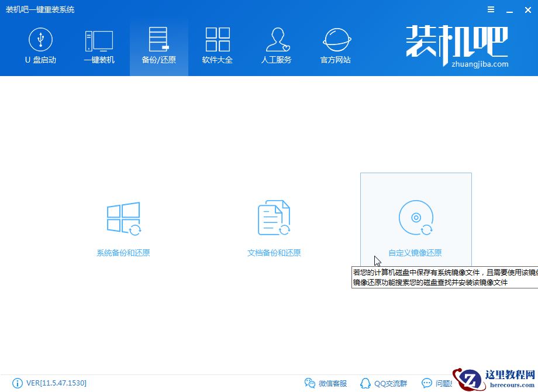Click the 人工服务 support icon
Screen dimensions: 538x392
pos(276,39)
